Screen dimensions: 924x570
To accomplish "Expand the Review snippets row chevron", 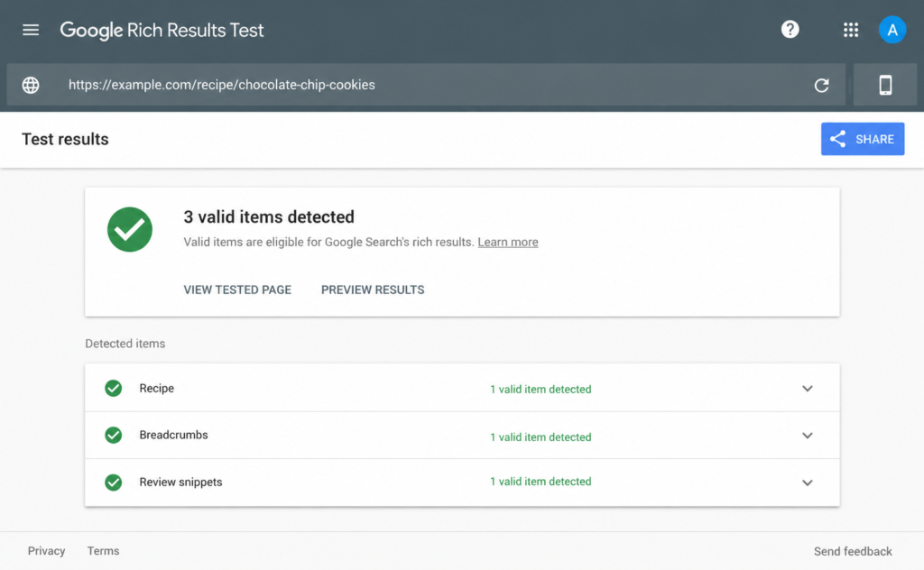I will tap(808, 483).
